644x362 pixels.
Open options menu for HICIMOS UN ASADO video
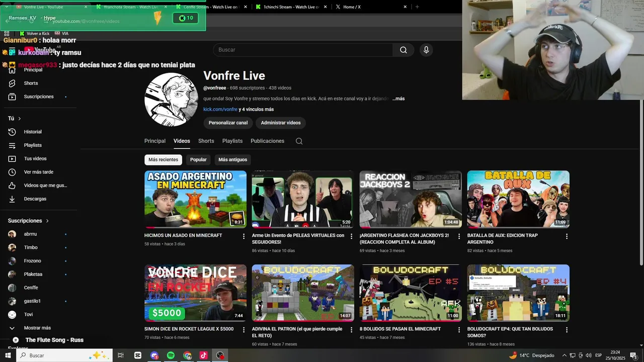coord(244,236)
